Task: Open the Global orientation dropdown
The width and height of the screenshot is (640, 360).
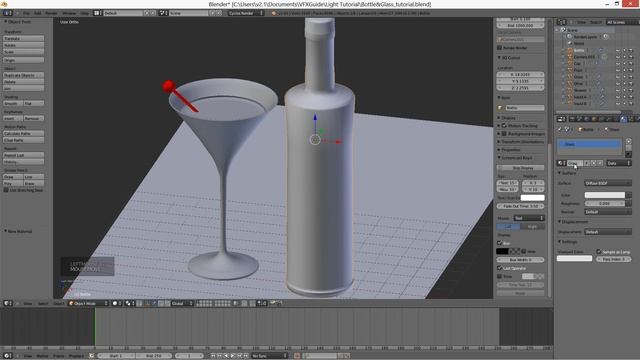Action: (182, 303)
